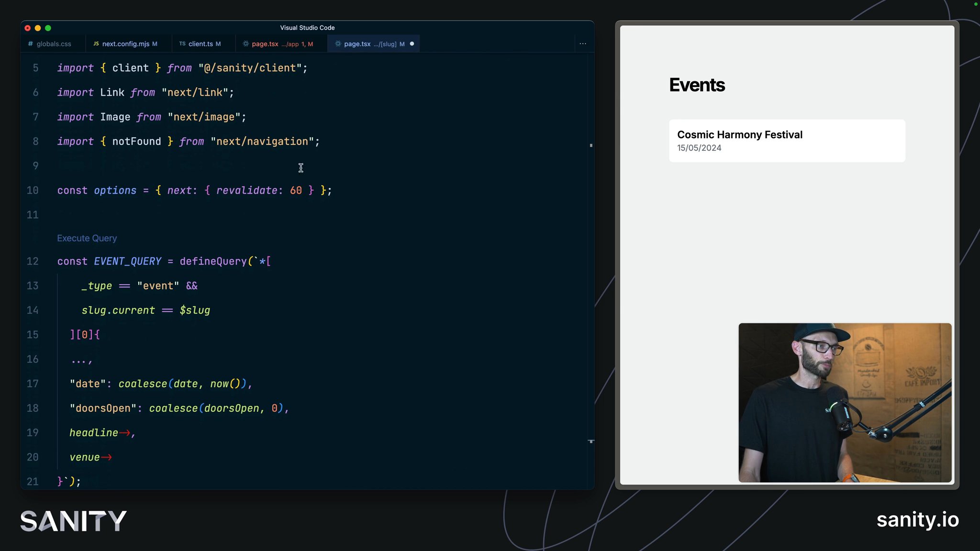Click the SANITY logo at bottom left
The height and width of the screenshot is (551, 980).
pos(73,521)
